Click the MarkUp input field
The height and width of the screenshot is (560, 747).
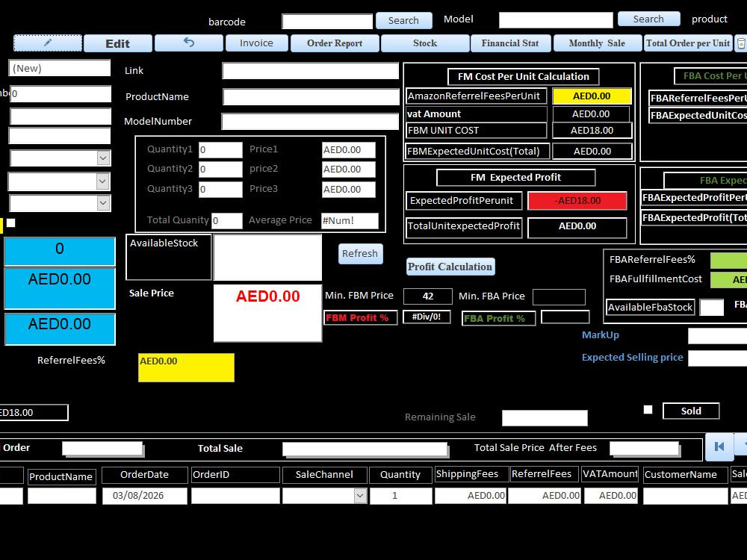point(717,336)
